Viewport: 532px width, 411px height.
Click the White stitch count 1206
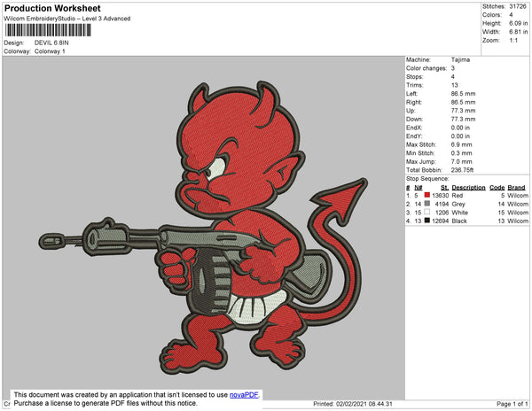442,213
